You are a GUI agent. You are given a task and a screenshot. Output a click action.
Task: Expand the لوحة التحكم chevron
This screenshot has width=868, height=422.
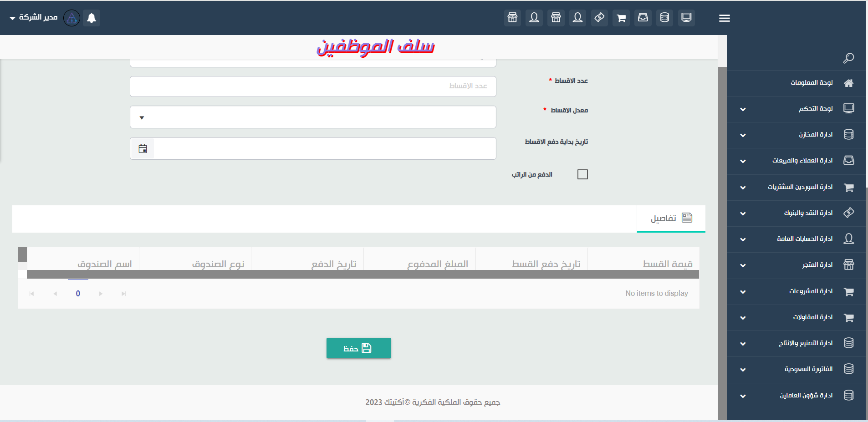click(x=743, y=109)
